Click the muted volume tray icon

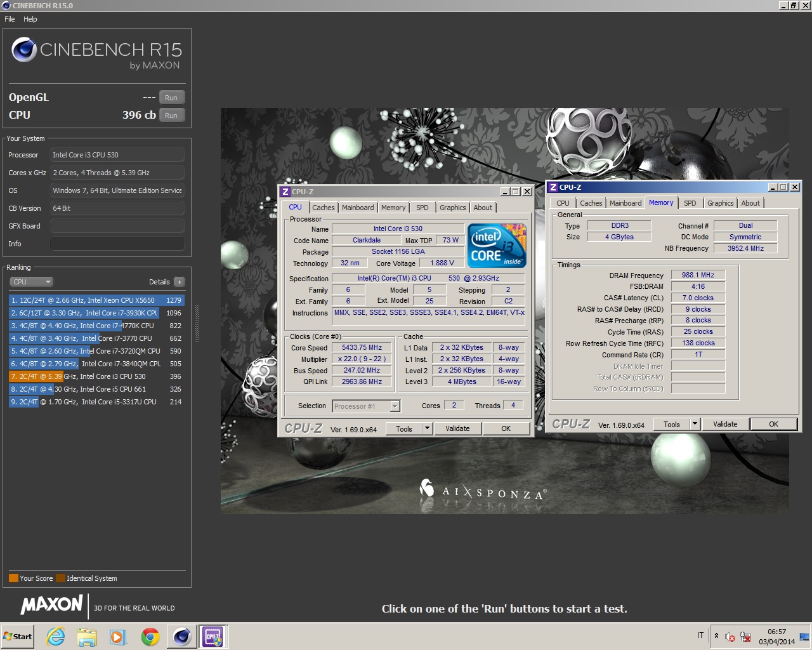click(730, 637)
